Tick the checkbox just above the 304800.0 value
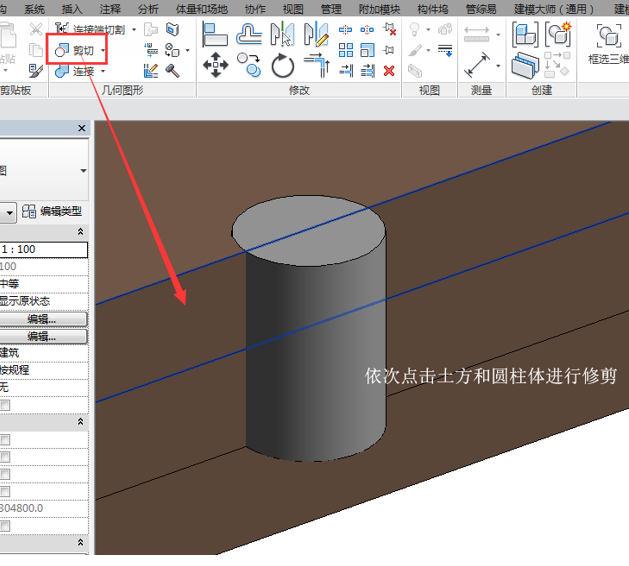Image resolution: width=629 pixels, height=566 pixels. pos(5,491)
